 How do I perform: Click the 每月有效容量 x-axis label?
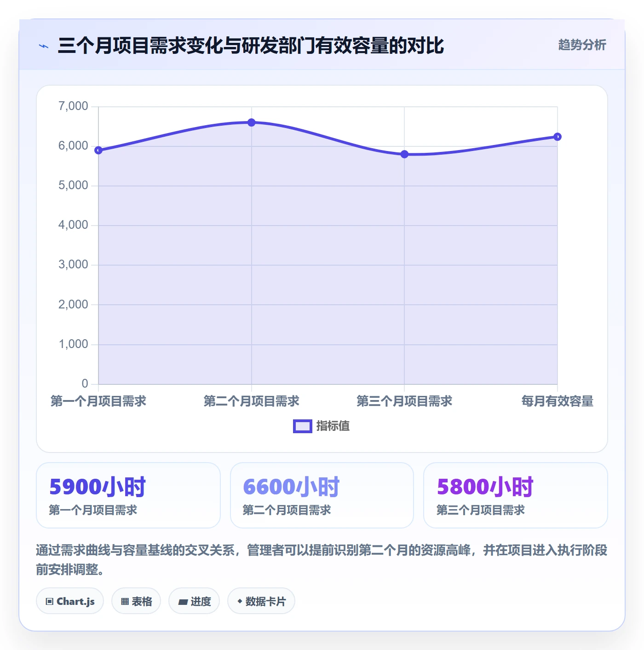tap(557, 401)
